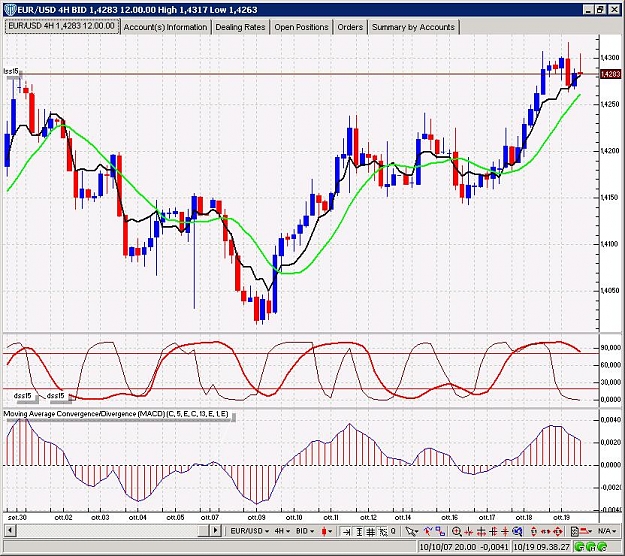Open Summary by Accounts tab

(x=413, y=27)
